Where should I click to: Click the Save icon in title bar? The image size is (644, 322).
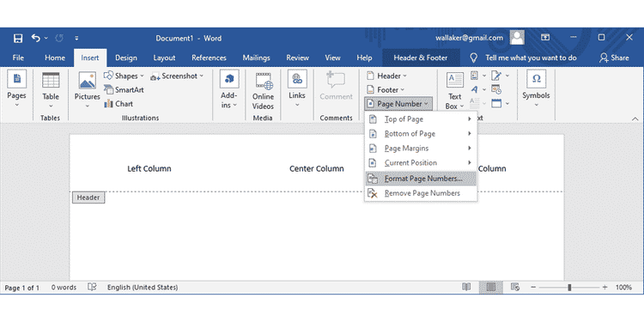pos(18,38)
